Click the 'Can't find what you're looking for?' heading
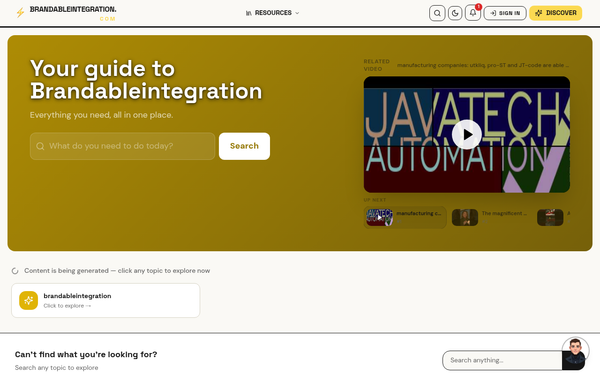Image resolution: width=600 pixels, height=375 pixels. click(86, 354)
